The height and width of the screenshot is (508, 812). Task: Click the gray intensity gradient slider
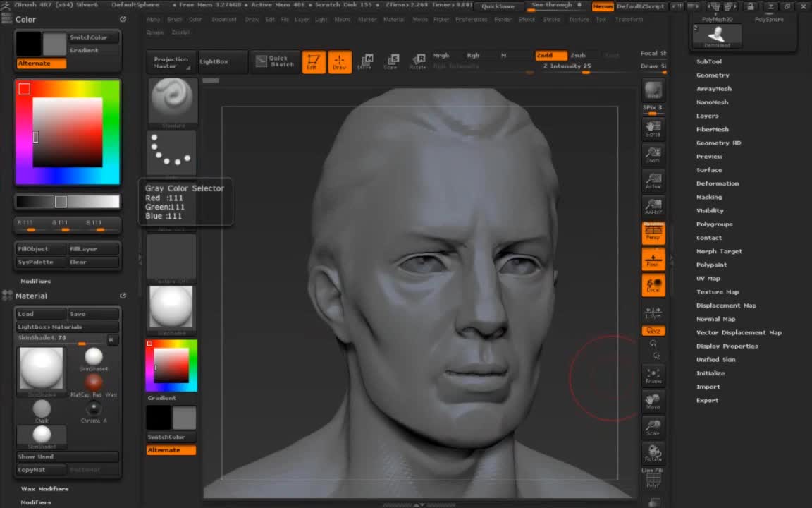(68, 202)
